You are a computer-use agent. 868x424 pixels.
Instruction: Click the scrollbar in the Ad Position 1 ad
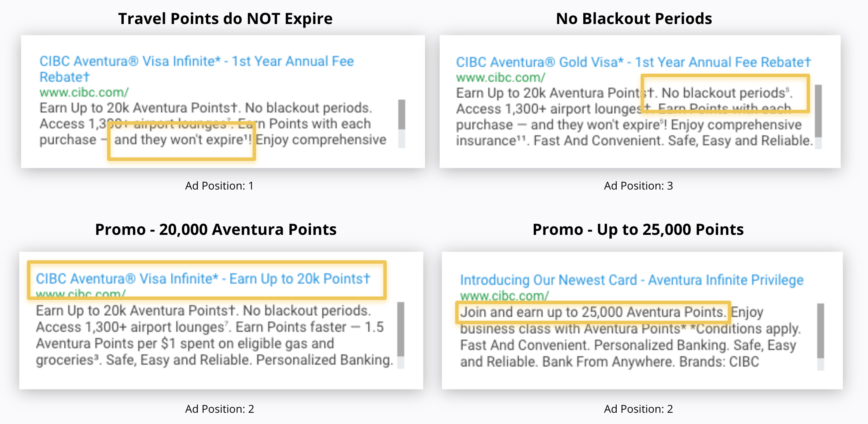tap(401, 115)
